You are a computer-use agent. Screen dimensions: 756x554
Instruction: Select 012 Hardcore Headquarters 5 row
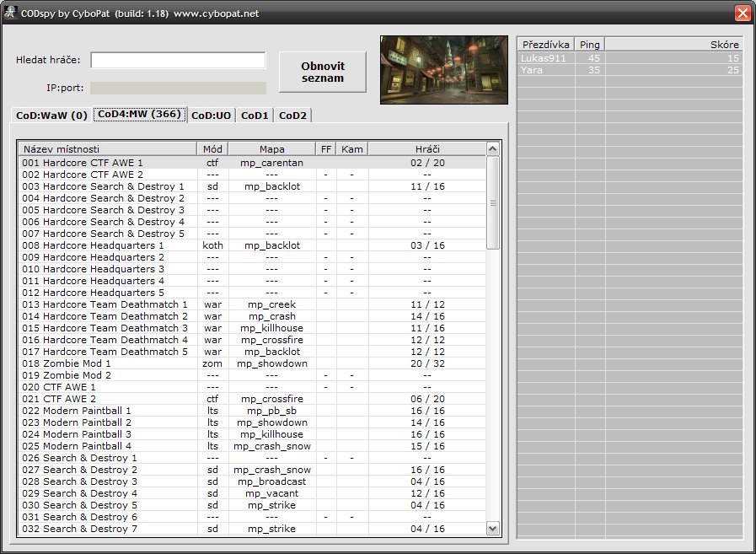252,293
